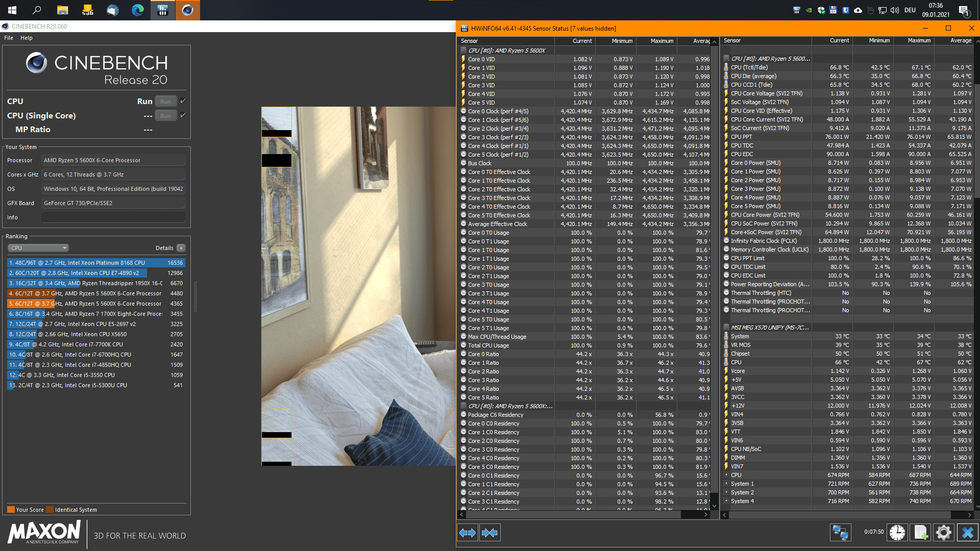Reset HWiNFO elapsed time clock icon
The image size is (980, 551).
(897, 533)
